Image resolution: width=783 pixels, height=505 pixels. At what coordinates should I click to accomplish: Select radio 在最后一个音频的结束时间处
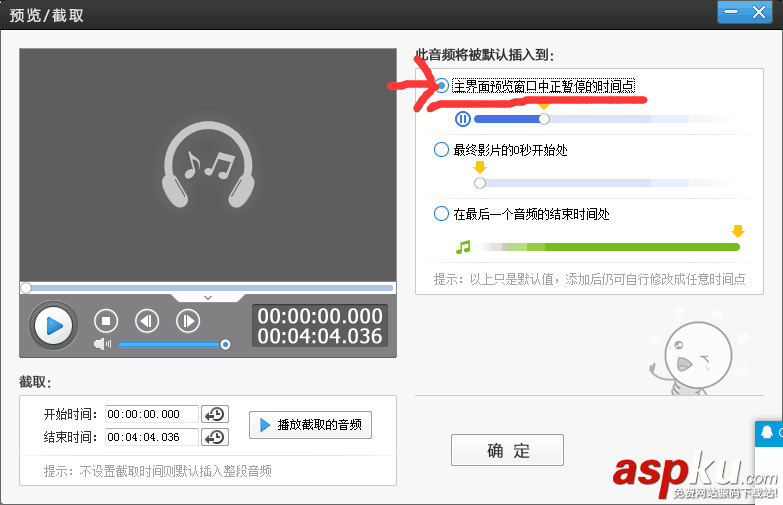[441, 214]
